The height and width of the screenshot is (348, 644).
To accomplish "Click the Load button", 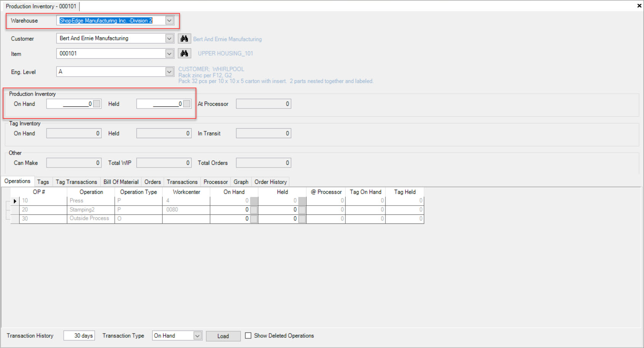I will [223, 336].
